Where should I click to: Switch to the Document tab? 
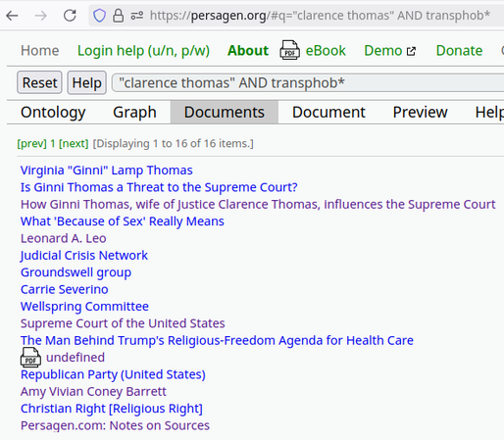click(328, 113)
